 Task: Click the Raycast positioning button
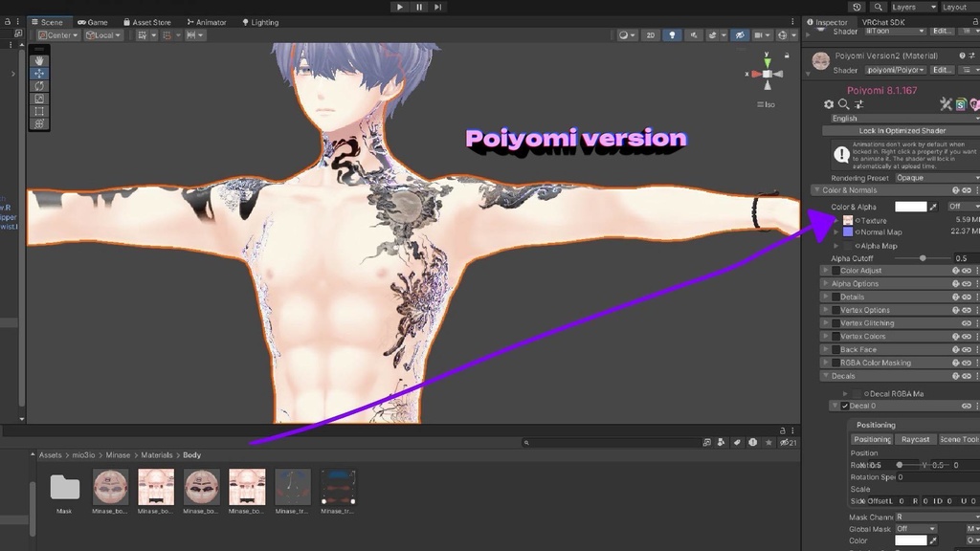[x=915, y=439]
